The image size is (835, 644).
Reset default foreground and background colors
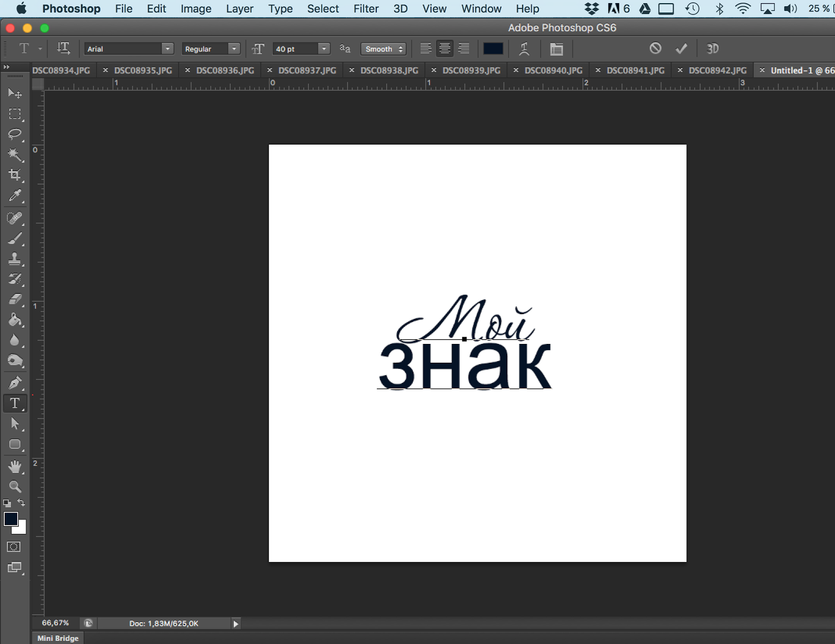(7, 503)
